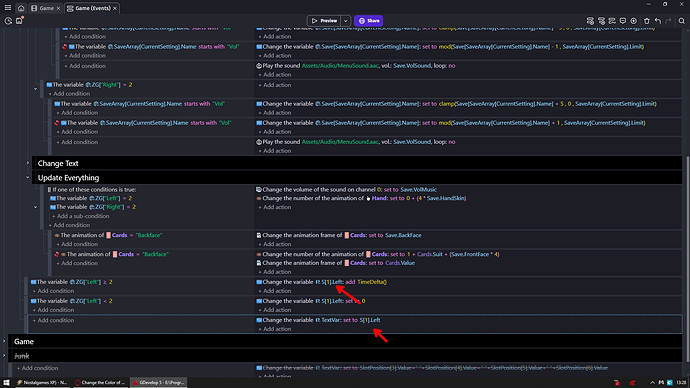This screenshot has height=388, width=690.
Task: Add action under TextVar set to S[1].Left
Action: click(275, 329)
